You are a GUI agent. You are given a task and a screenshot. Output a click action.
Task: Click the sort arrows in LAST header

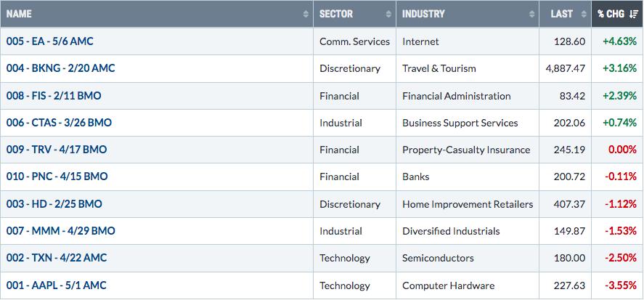click(x=584, y=14)
